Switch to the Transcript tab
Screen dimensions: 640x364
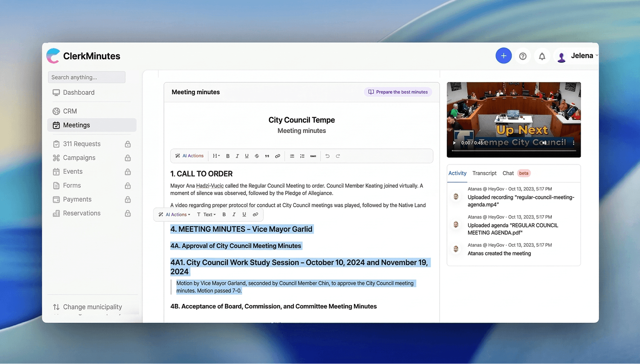pyautogui.click(x=484, y=173)
